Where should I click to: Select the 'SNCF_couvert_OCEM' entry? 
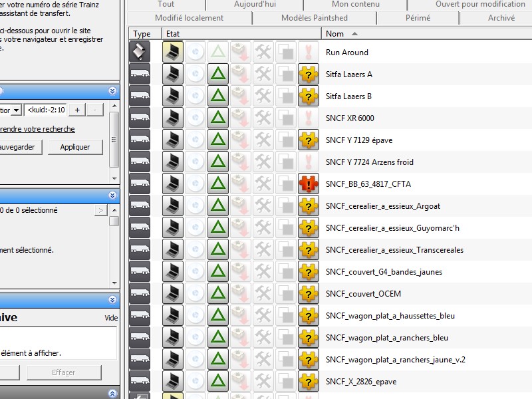pyautogui.click(x=363, y=294)
